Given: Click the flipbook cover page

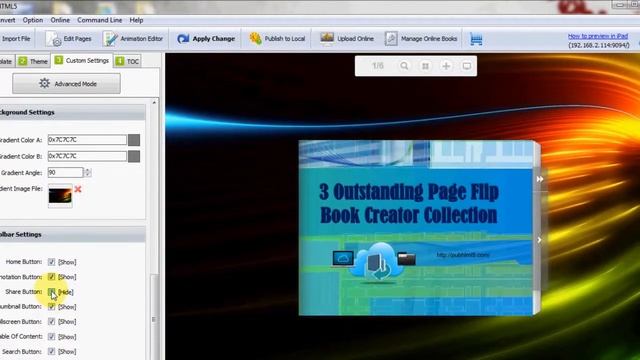Looking at the screenshot, I should 416,228.
